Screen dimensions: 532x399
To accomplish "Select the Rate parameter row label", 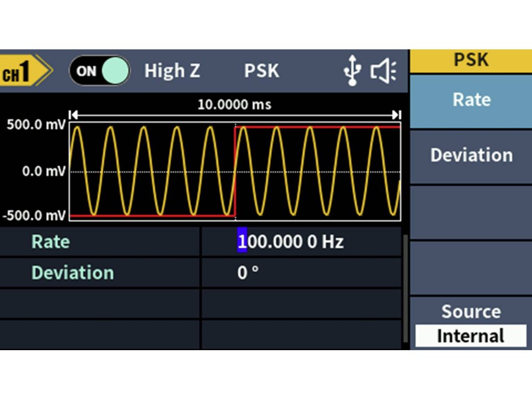I will pyautogui.click(x=50, y=242).
